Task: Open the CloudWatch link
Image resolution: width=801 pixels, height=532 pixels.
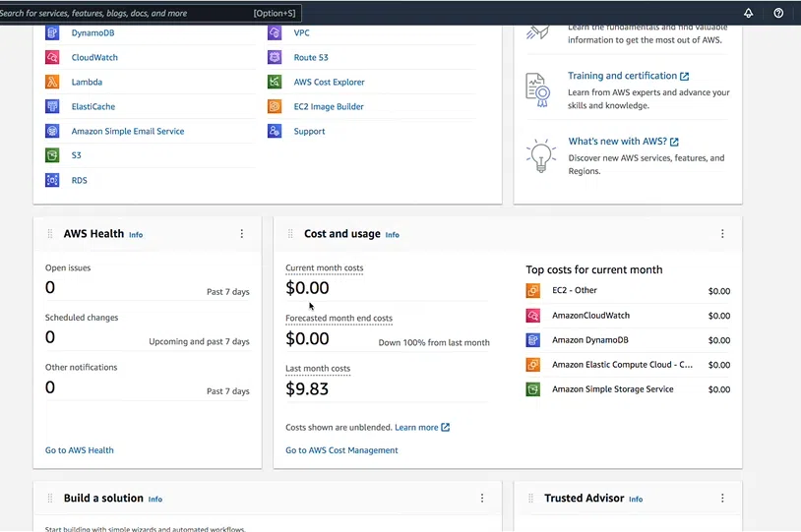Action: click(94, 57)
